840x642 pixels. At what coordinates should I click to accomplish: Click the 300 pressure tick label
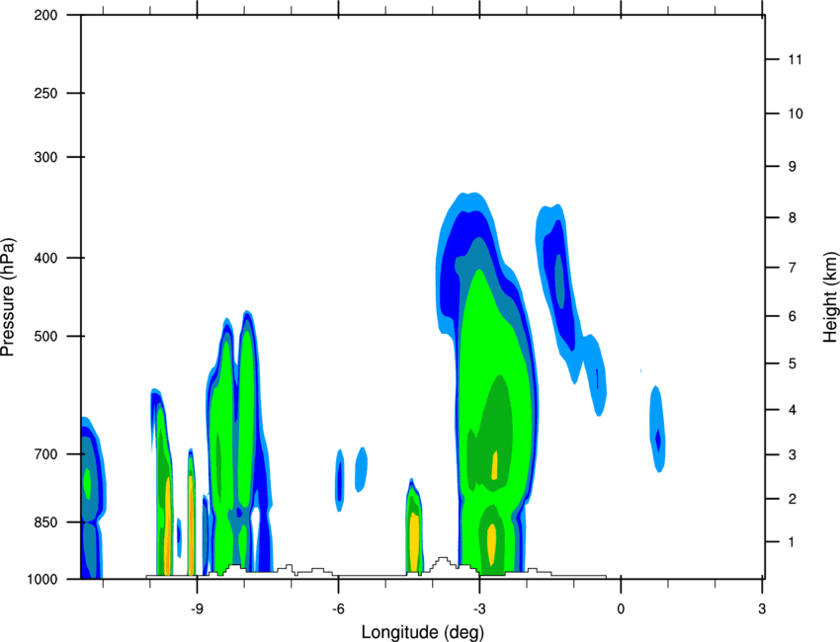point(45,157)
